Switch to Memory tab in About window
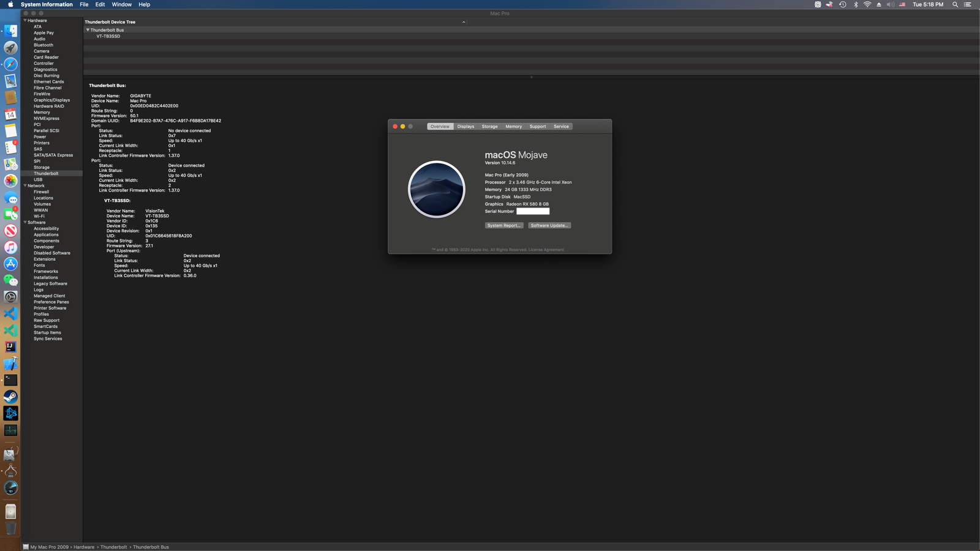This screenshot has width=980, height=551. (x=513, y=127)
